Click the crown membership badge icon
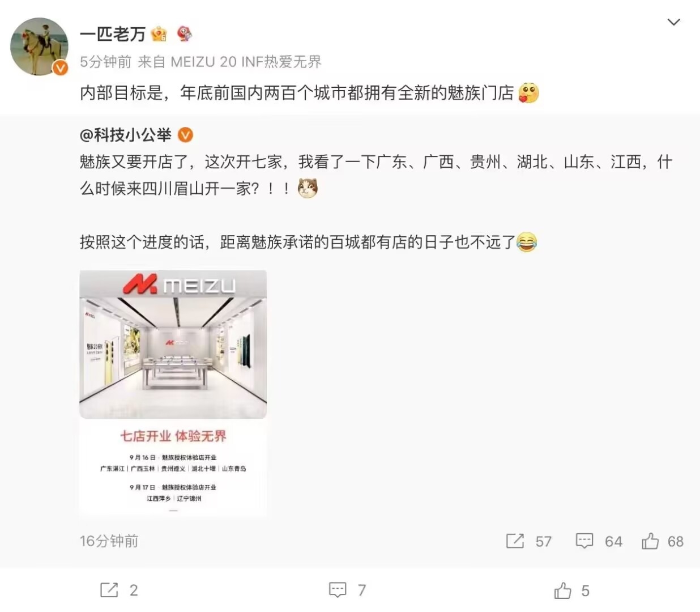This screenshot has height=612, width=700. click(x=159, y=34)
